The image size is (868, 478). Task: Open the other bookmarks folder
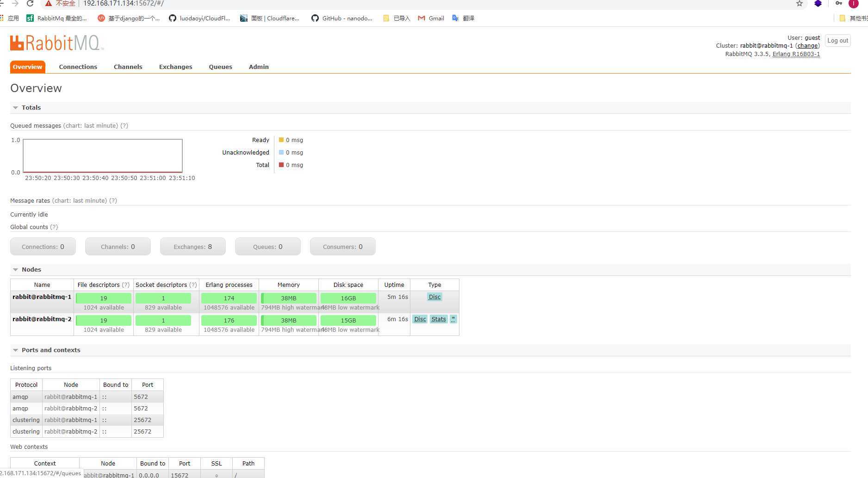(x=854, y=18)
